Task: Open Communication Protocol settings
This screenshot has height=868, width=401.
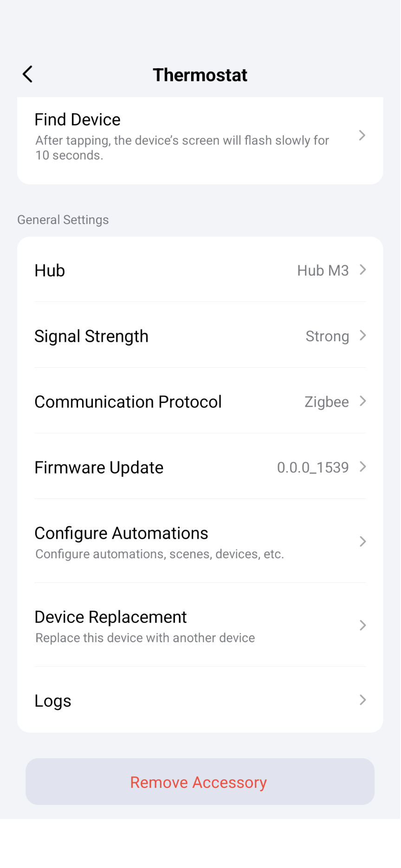Action: pos(128,402)
